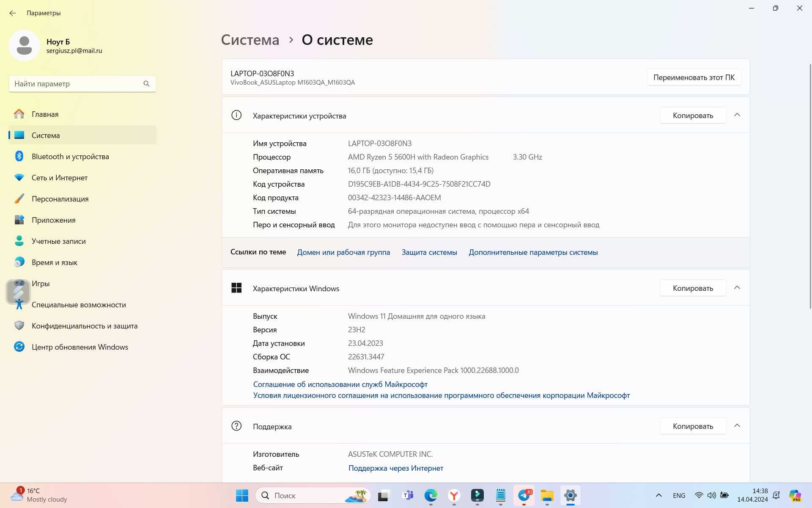
Task: Open File Explorer from the taskbar
Action: (547, 495)
